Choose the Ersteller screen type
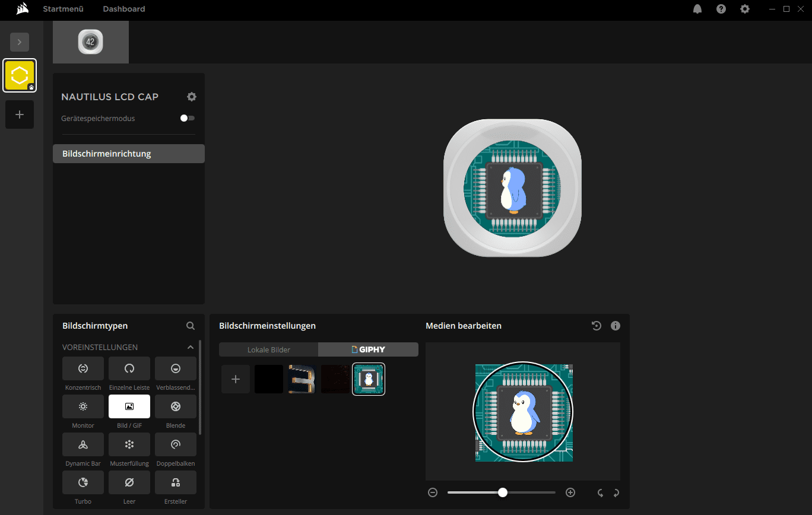Viewport: 812px width, 515px height. 176,482
